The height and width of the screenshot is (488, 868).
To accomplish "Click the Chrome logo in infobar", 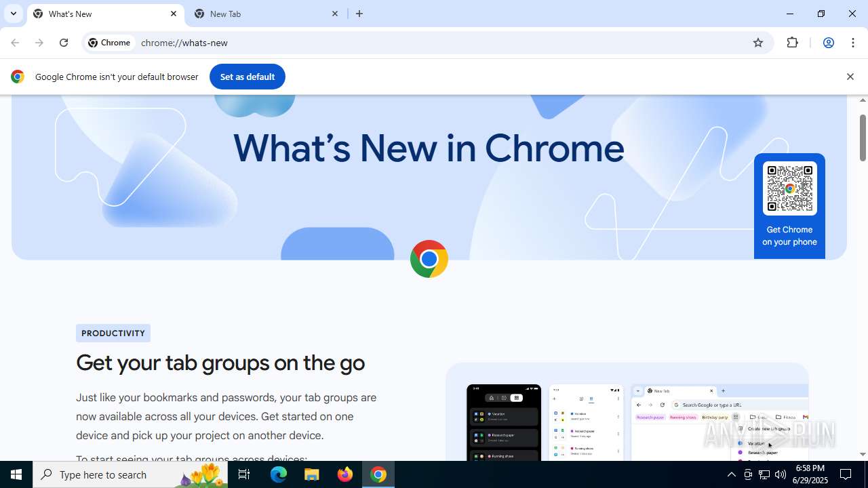I will [18, 77].
